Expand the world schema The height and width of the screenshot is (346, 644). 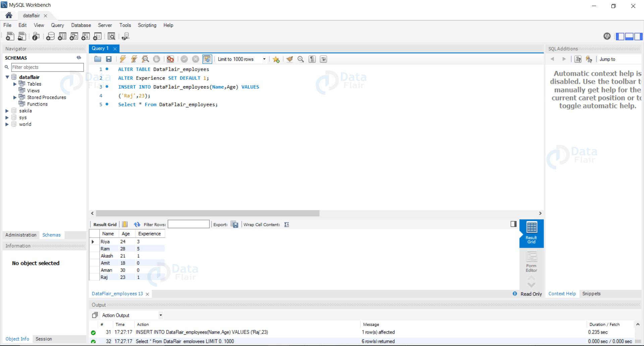(7, 124)
